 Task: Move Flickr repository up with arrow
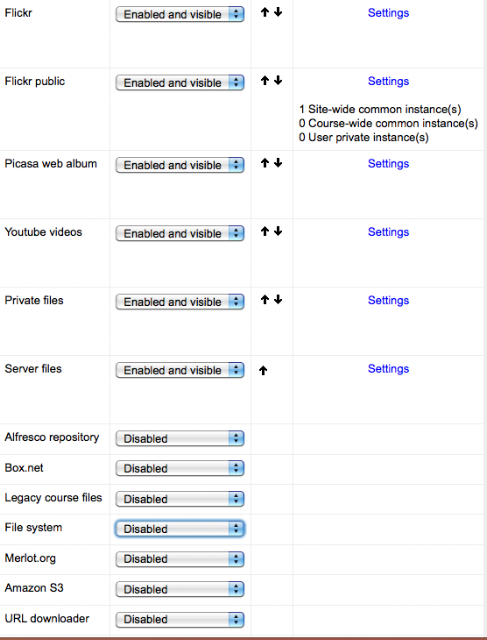[265, 12]
